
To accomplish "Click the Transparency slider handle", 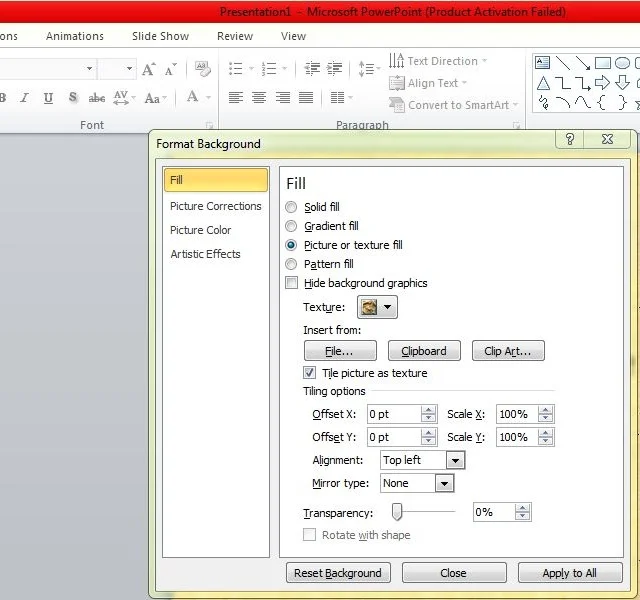I will pyautogui.click(x=397, y=512).
